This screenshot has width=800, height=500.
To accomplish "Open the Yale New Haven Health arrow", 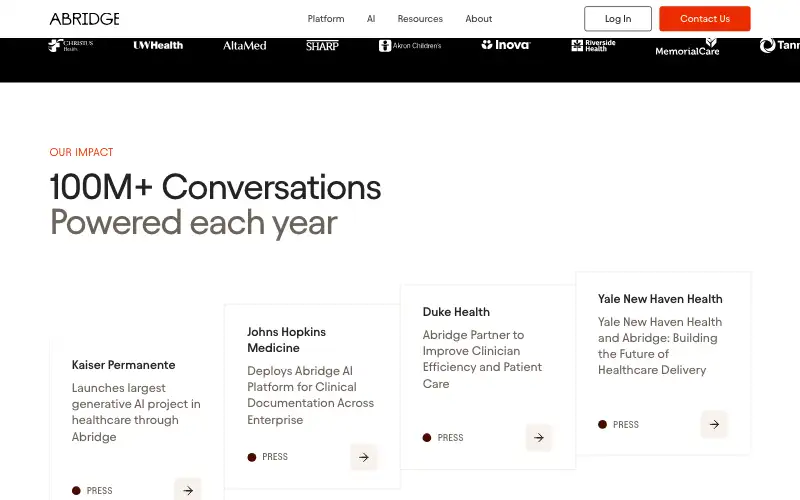I will click(714, 424).
